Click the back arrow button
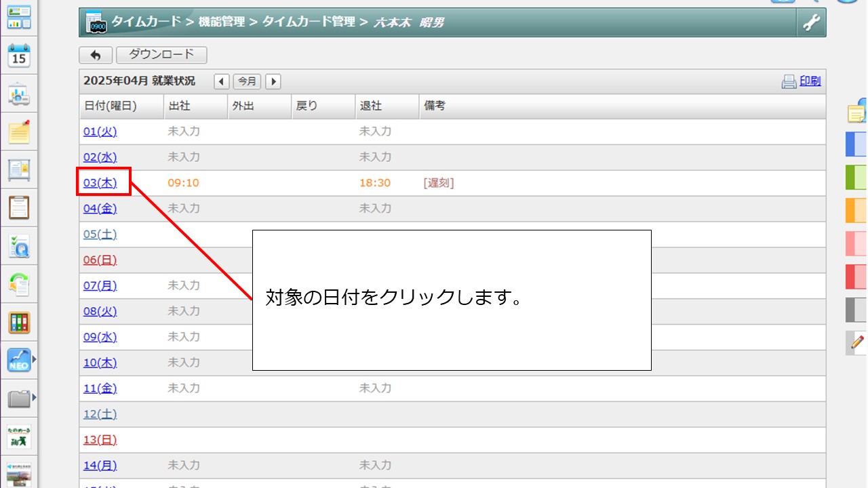Image resolution: width=868 pixels, height=488 pixels. click(x=96, y=55)
